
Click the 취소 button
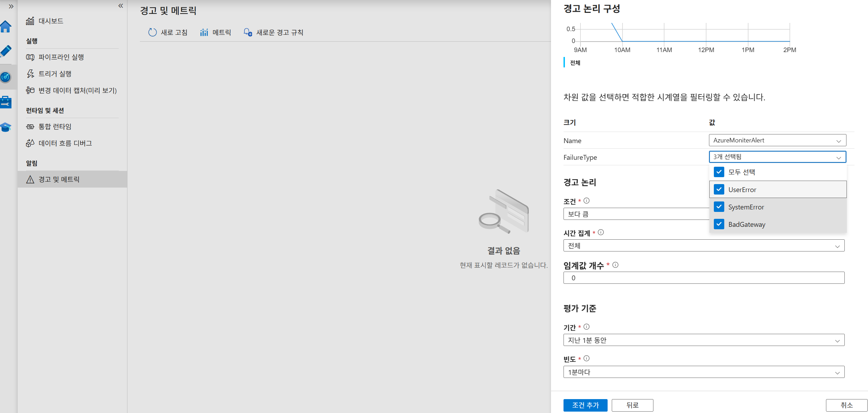(846, 405)
